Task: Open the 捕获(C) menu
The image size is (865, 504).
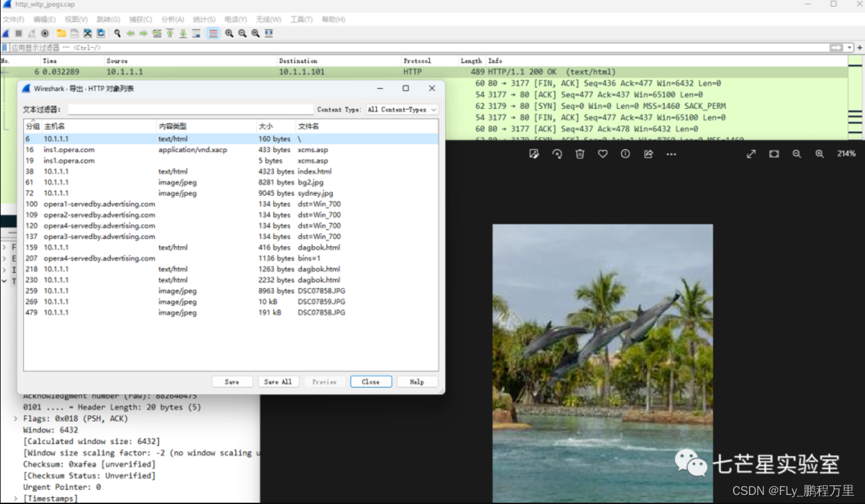Action: tap(141, 20)
